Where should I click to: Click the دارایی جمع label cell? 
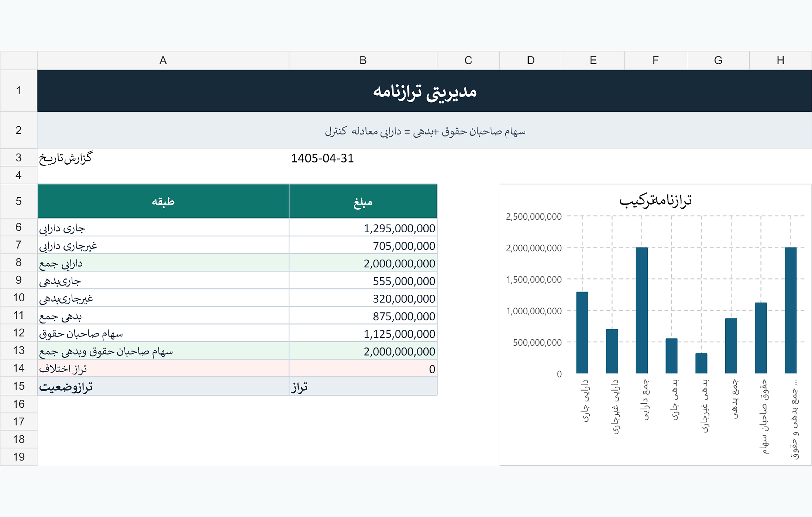(163, 263)
